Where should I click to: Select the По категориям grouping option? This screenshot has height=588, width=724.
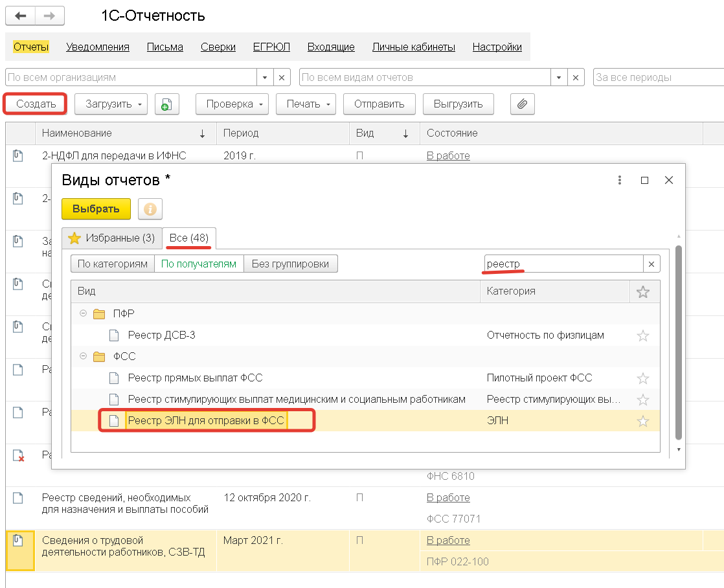pyautogui.click(x=113, y=264)
